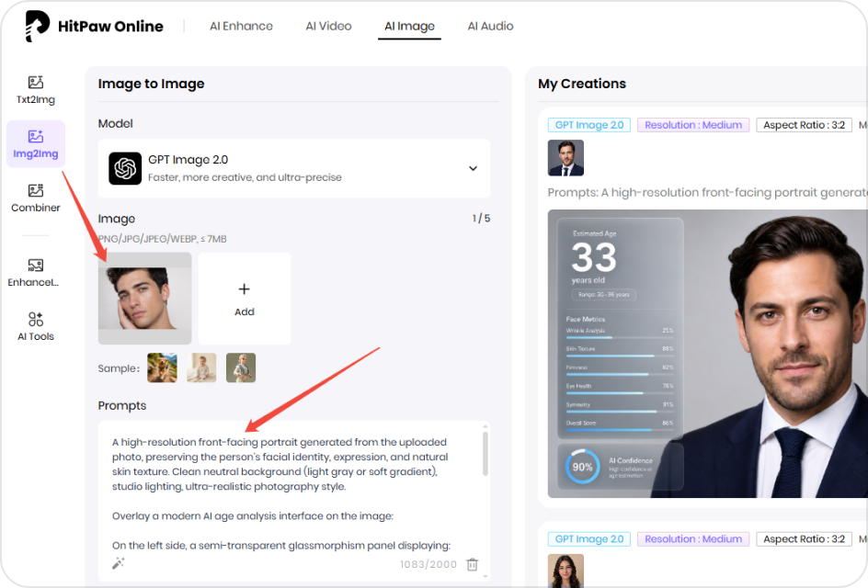Select the uploaded man's face thumbnail
The image size is (868, 588).
[145, 299]
